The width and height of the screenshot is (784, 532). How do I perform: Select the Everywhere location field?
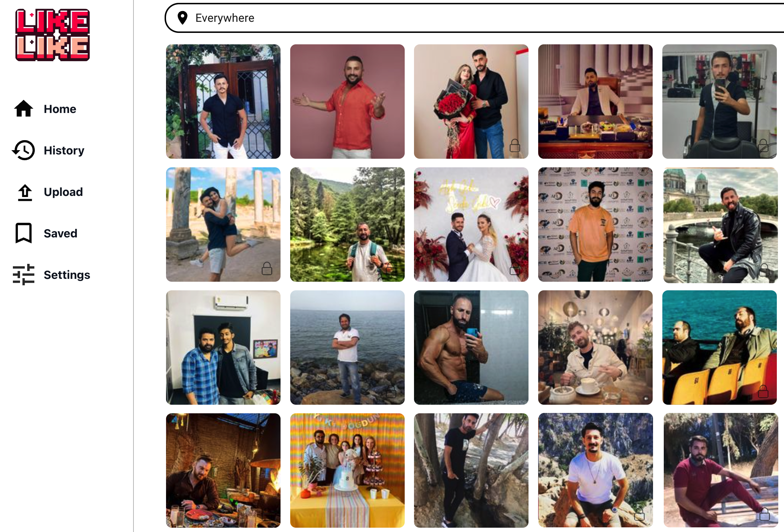click(474, 18)
